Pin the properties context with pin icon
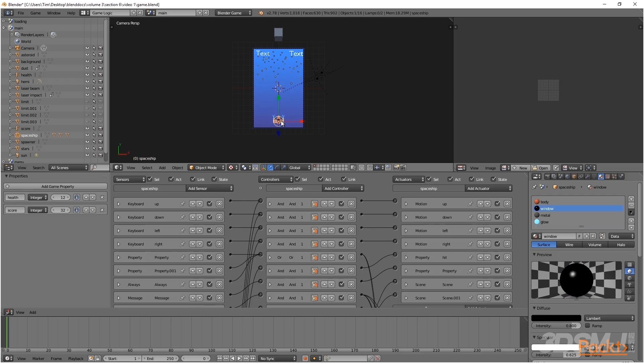644x363 pixels. point(534,187)
